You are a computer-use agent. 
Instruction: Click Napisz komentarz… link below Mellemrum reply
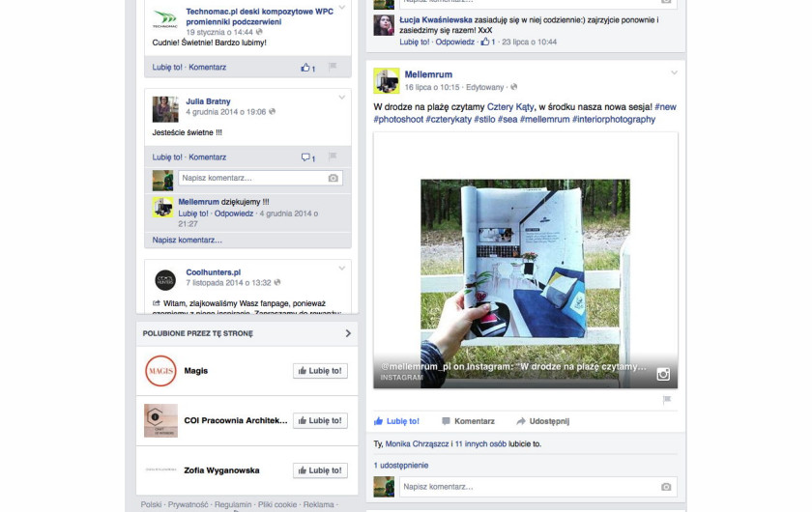(187, 241)
